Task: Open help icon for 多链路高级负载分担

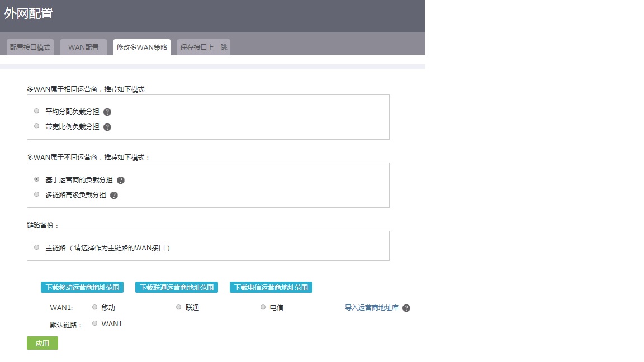Action: 114,196
